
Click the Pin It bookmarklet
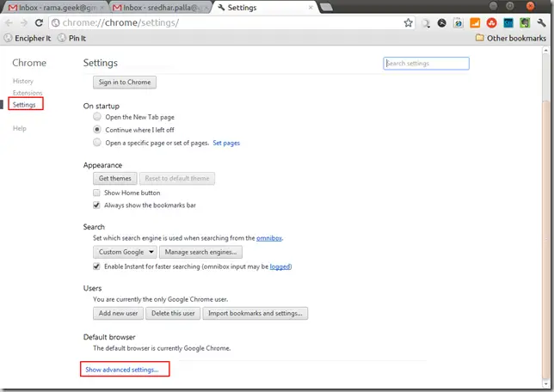(x=72, y=38)
